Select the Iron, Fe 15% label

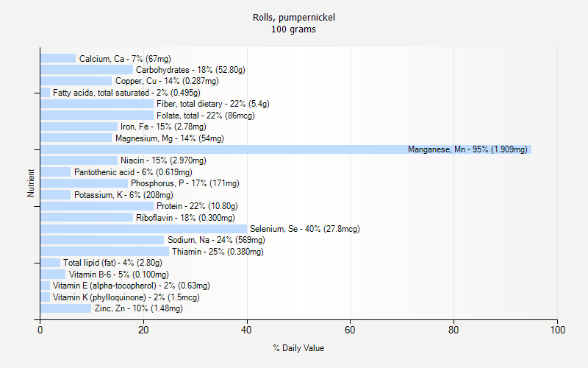tap(163, 127)
